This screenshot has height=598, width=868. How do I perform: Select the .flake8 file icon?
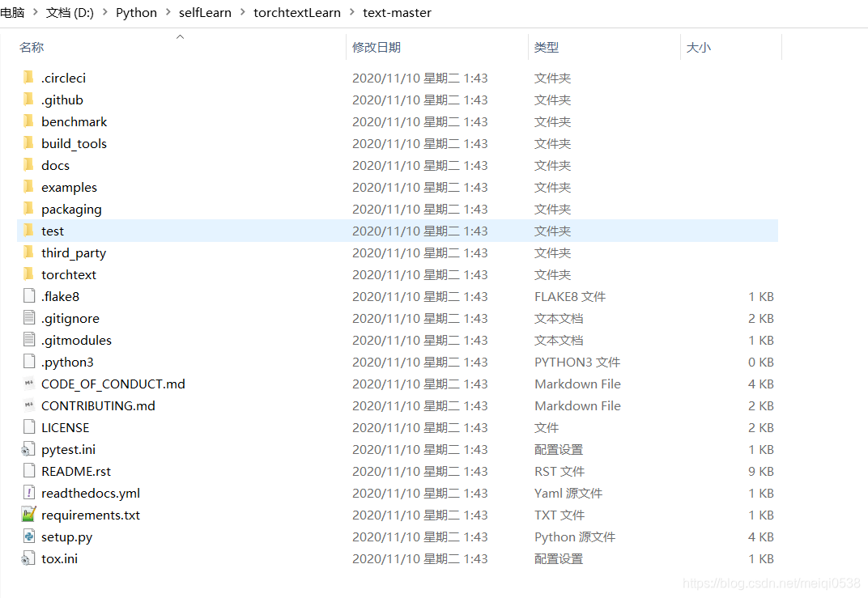pyautogui.click(x=29, y=296)
